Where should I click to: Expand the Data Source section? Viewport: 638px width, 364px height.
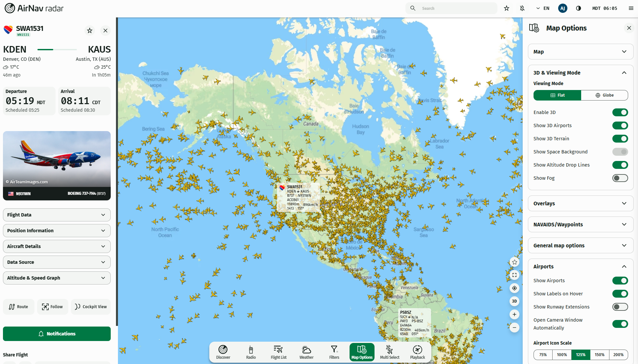tap(57, 262)
